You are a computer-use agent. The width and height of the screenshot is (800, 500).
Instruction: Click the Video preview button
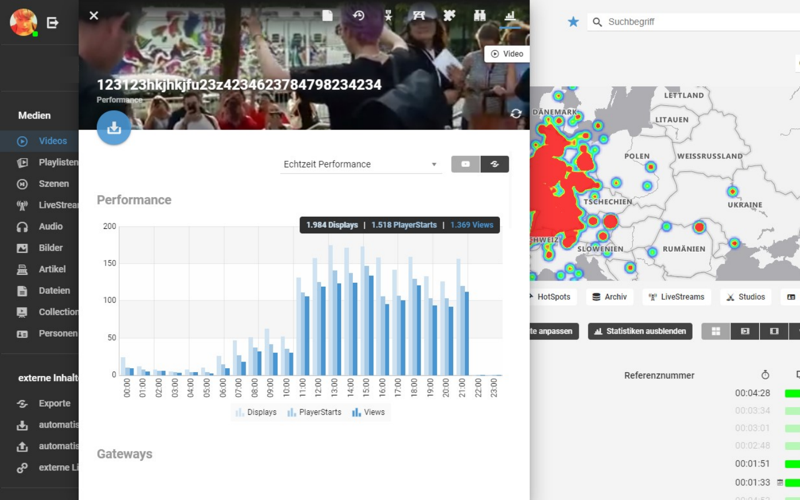tap(507, 54)
